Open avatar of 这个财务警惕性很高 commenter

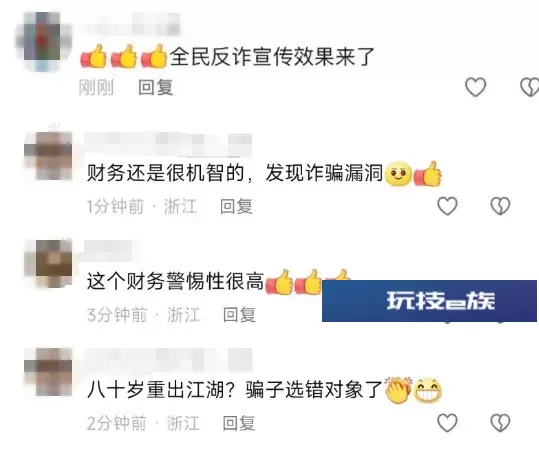48,263
